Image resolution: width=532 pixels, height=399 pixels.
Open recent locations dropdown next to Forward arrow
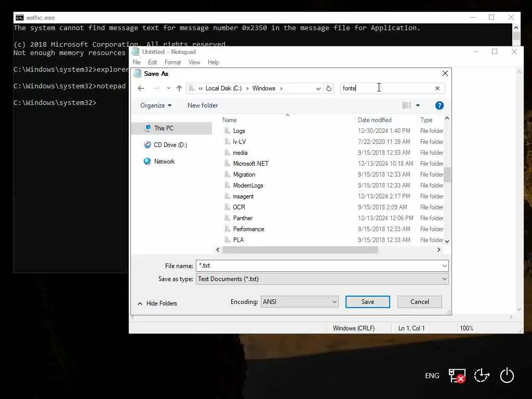pyautogui.click(x=168, y=88)
